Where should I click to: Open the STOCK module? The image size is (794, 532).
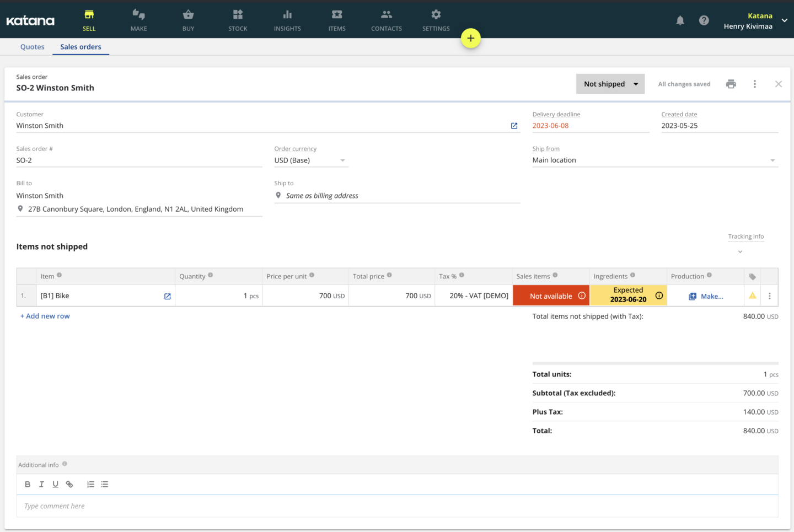click(x=238, y=20)
